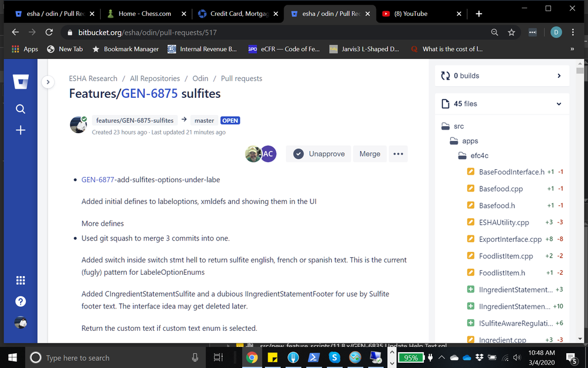Open the Chrome three-dot menu

tap(573, 32)
